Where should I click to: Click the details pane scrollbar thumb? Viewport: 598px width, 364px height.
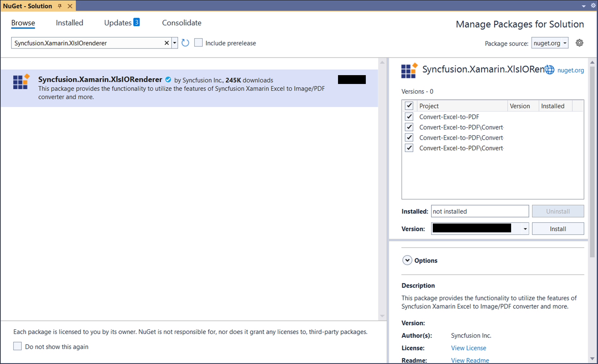tap(592, 162)
